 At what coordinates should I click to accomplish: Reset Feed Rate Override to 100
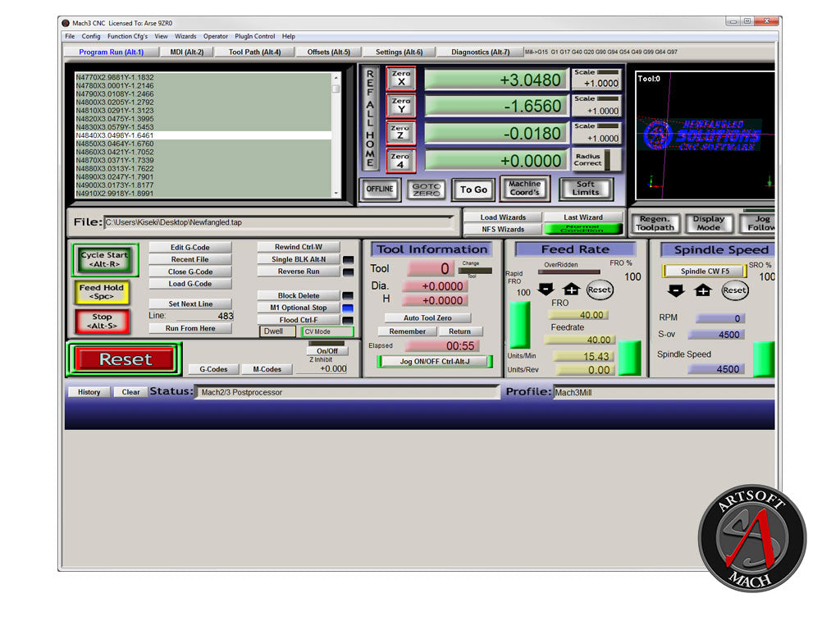pyautogui.click(x=600, y=290)
